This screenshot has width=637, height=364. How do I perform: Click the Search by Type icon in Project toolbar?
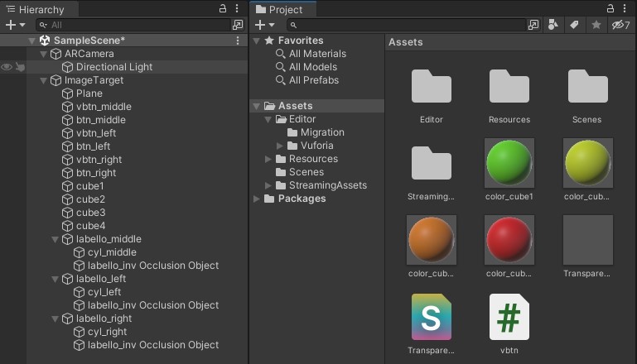[x=553, y=26]
